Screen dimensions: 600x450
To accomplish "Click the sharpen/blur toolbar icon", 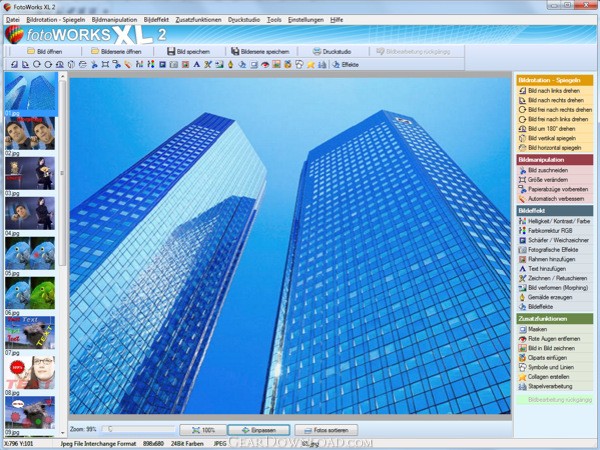I will (x=162, y=65).
